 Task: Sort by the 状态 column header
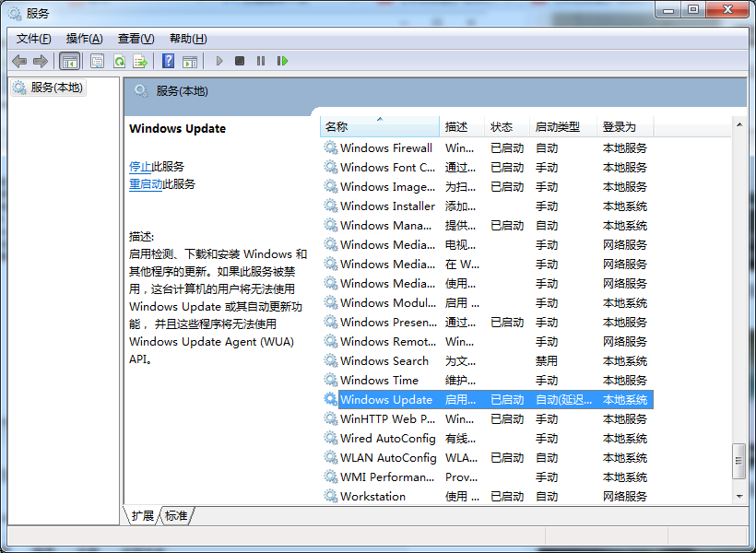507,127
